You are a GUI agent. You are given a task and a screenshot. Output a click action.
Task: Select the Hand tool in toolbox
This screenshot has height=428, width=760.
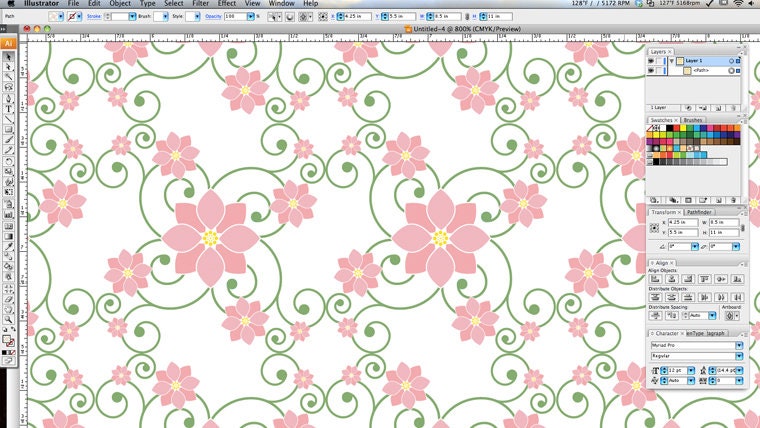8,309
